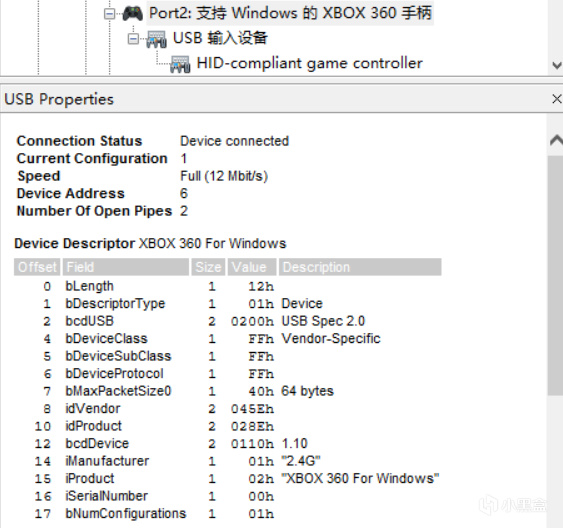Click the 0110h bcdDevice value
The width and height of the screenshot is (563, 528).
[252, 444]
